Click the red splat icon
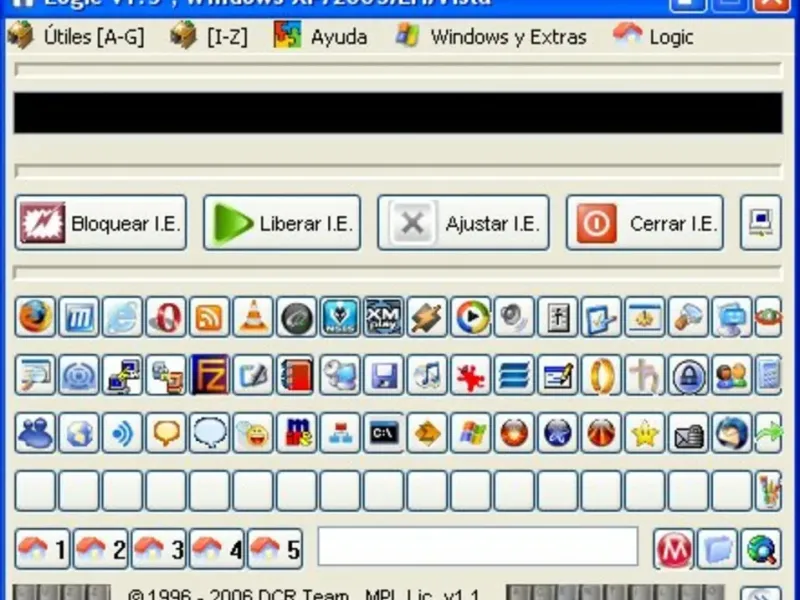This screenshot has height=600, width=800. [x=471, y=375]
